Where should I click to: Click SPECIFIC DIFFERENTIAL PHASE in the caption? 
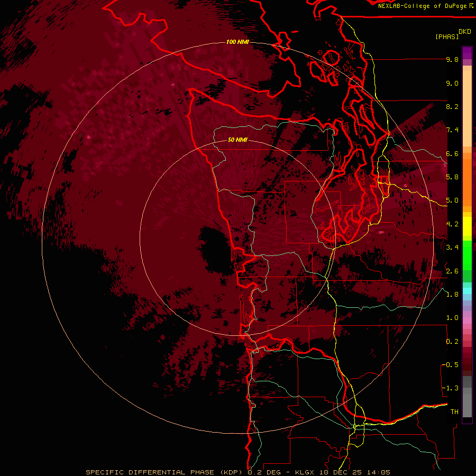(x=151, y=472)
